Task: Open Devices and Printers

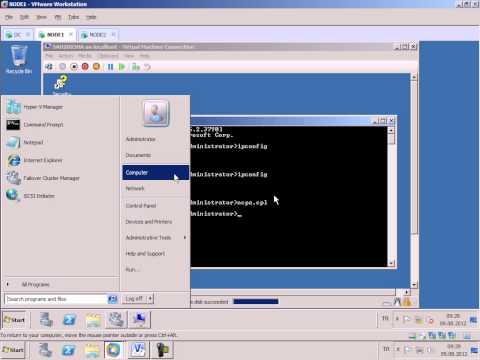Action: point(149,222)
